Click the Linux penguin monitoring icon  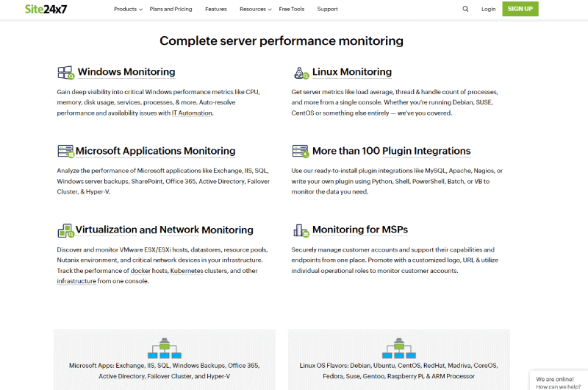(x=301, y=73)
